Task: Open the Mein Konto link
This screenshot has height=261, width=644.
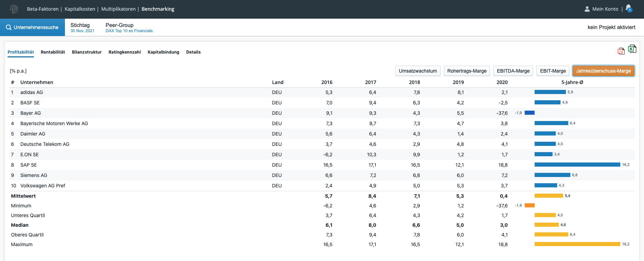Action: coord(605,9)
